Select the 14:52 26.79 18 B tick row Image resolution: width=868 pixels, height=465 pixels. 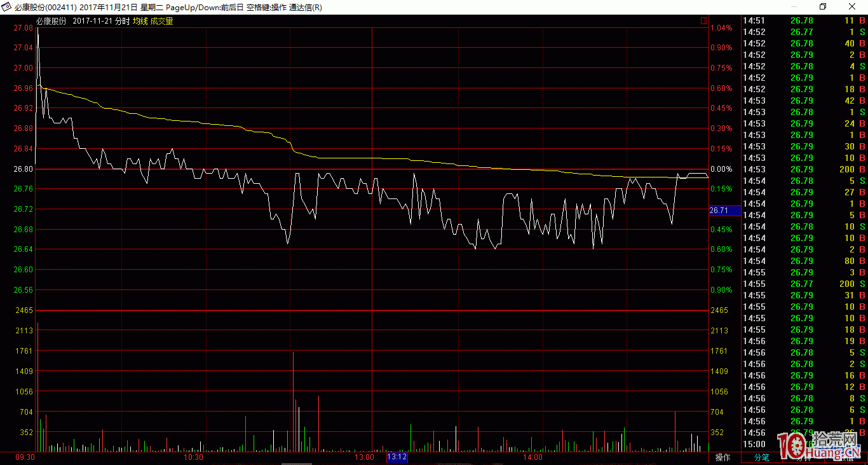tap(804, 89)
